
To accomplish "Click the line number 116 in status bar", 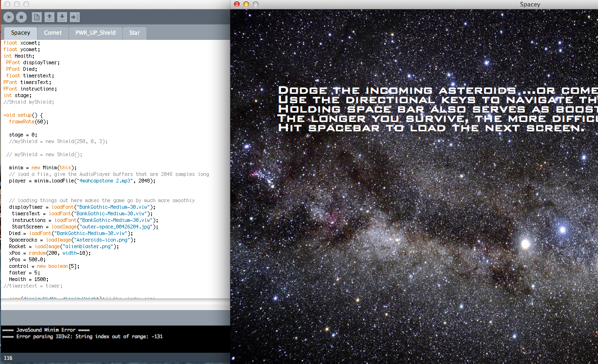I will (x=8, y=358).
